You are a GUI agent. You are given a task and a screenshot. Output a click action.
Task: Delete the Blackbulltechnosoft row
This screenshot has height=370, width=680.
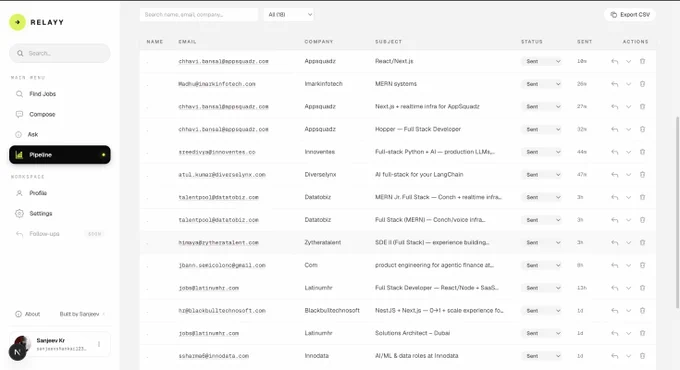pyautogui.click(x=642, y=310)
